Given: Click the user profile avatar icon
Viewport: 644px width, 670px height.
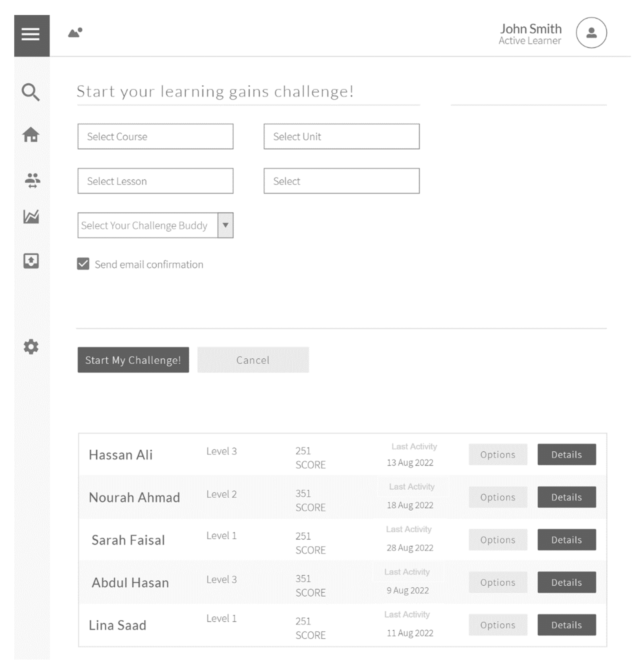Looking at the screenshot, I should 591,33.
